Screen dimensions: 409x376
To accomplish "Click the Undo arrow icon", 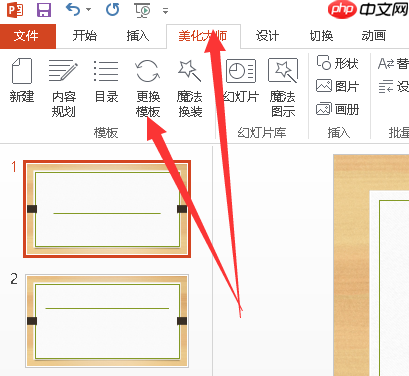I will 73,10.
